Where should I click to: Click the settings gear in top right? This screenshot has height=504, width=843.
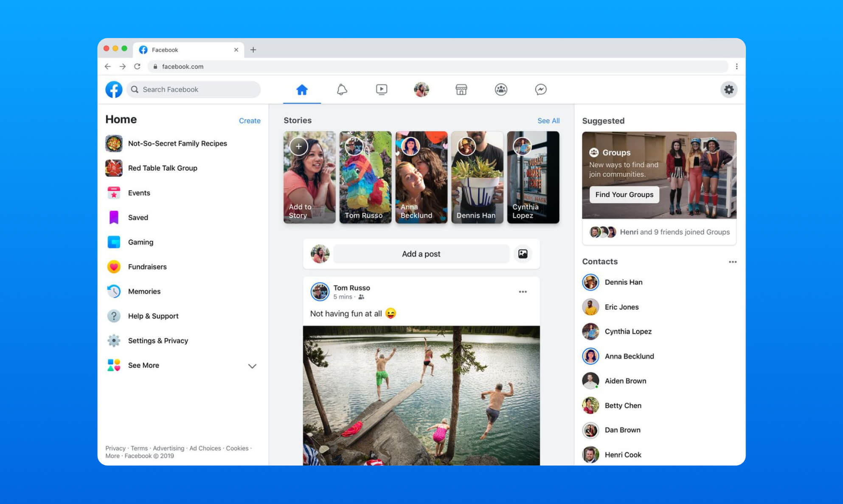click(728, 90)
